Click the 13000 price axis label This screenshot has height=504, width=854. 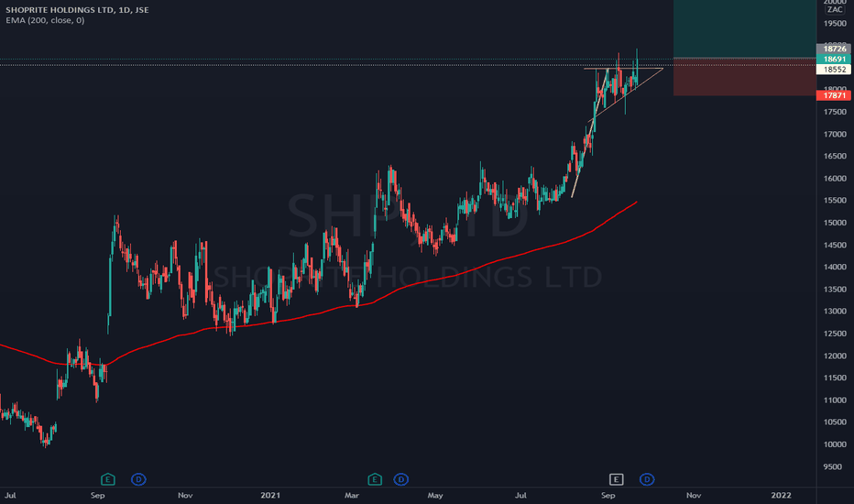coord(835,312)
